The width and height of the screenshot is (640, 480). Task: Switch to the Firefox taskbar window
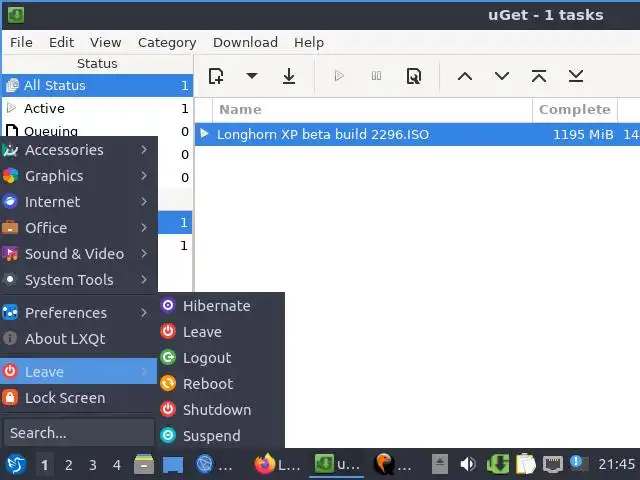click(276, 464)
